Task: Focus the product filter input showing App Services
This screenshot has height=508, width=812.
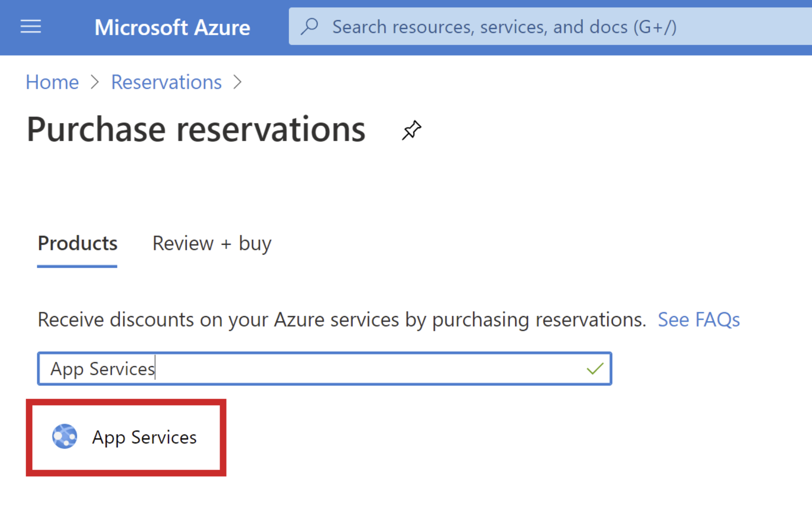Action: (x=316, y=368)
